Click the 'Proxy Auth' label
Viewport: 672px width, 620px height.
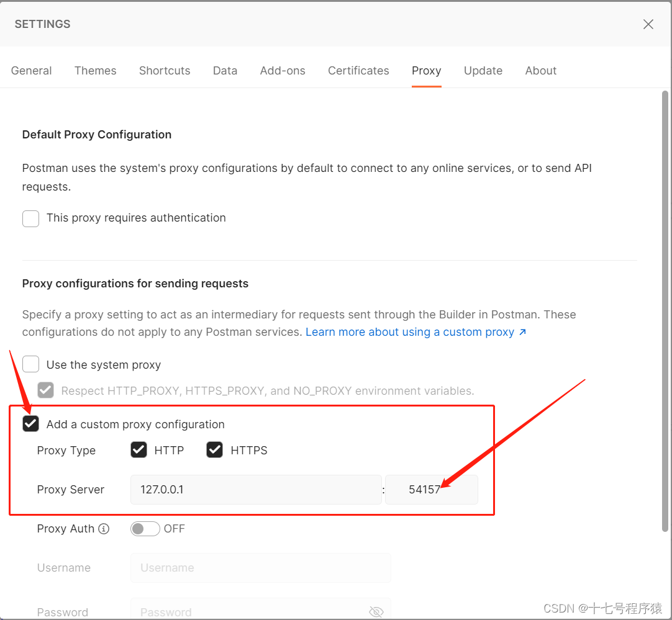pos(66,529)
